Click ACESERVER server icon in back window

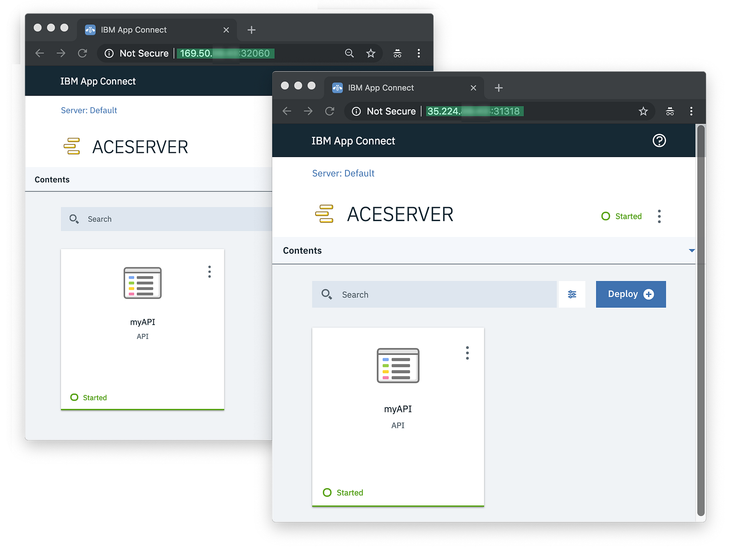click(72, 147)
